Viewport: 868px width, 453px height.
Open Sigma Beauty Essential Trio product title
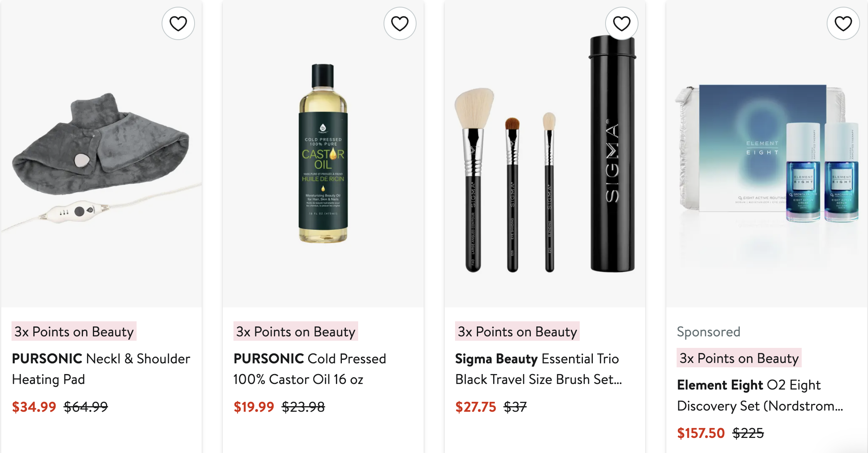click(538, 369)
